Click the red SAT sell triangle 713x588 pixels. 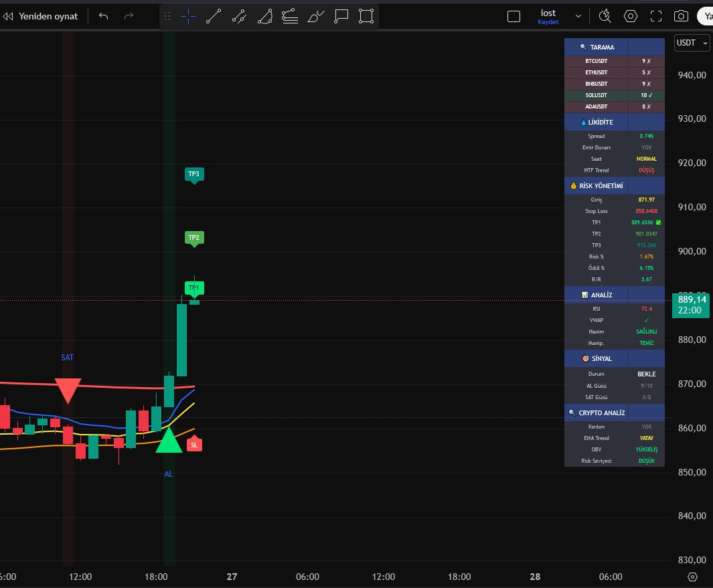(x=68, y=390)
